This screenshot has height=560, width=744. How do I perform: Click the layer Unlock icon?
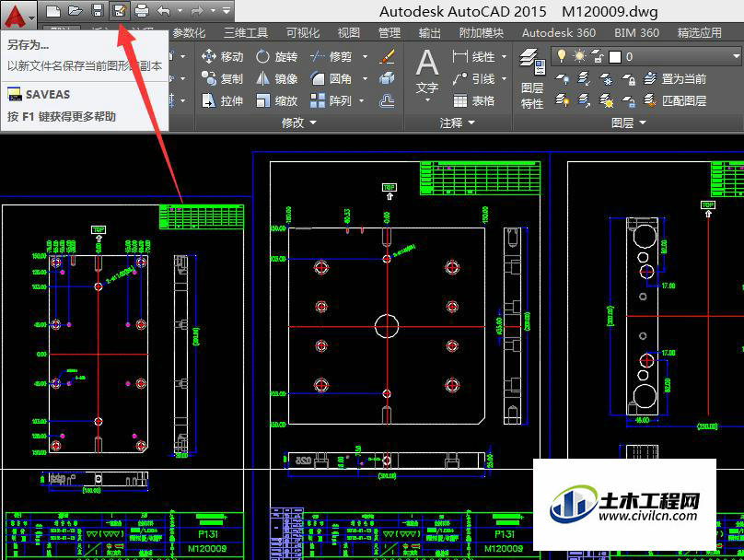click(628, 100)
